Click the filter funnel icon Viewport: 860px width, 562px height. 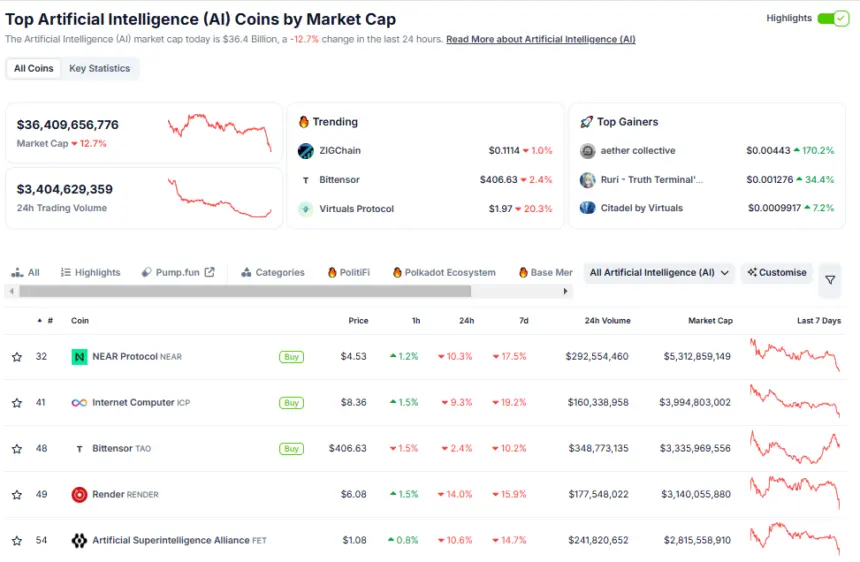coord(830,281)
